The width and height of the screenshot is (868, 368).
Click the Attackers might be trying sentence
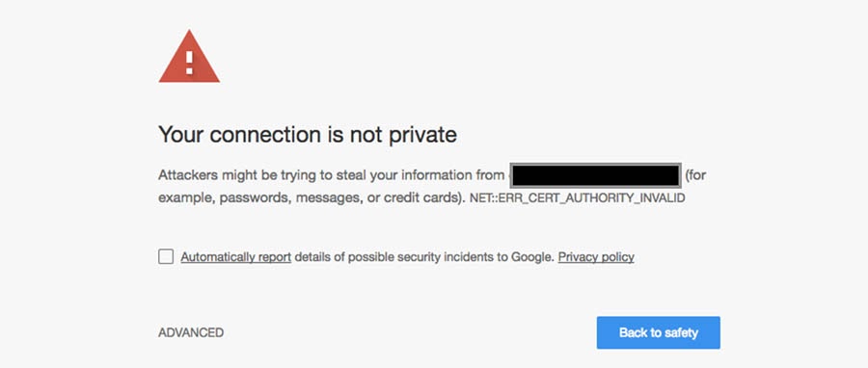(332, 175)
